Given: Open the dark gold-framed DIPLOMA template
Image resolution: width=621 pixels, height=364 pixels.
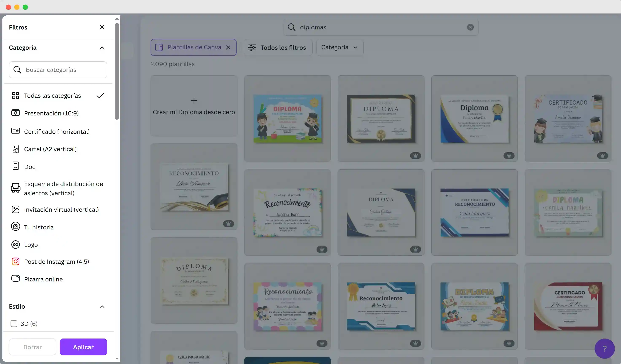Looking at the screenshot, I should coord(381,119).
